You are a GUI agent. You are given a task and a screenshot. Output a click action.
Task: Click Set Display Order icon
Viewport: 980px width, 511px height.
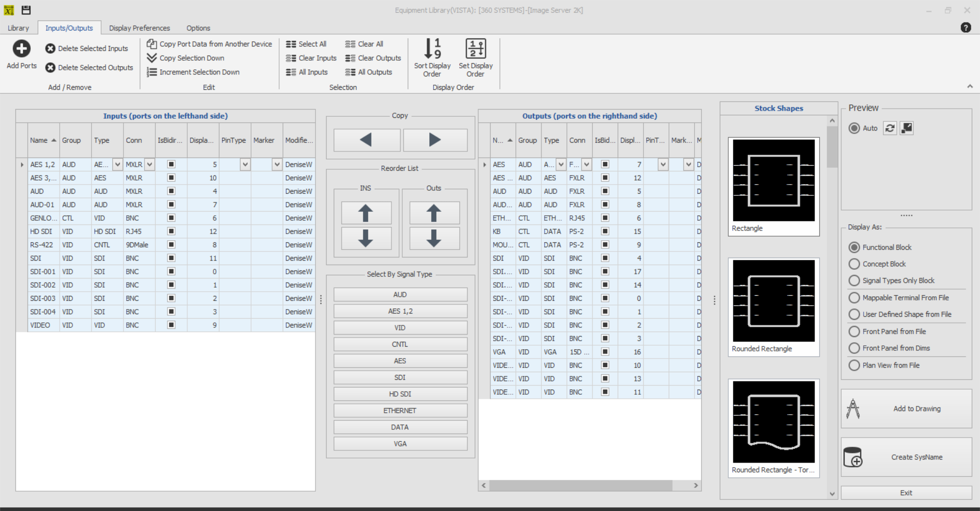[476, 48]
